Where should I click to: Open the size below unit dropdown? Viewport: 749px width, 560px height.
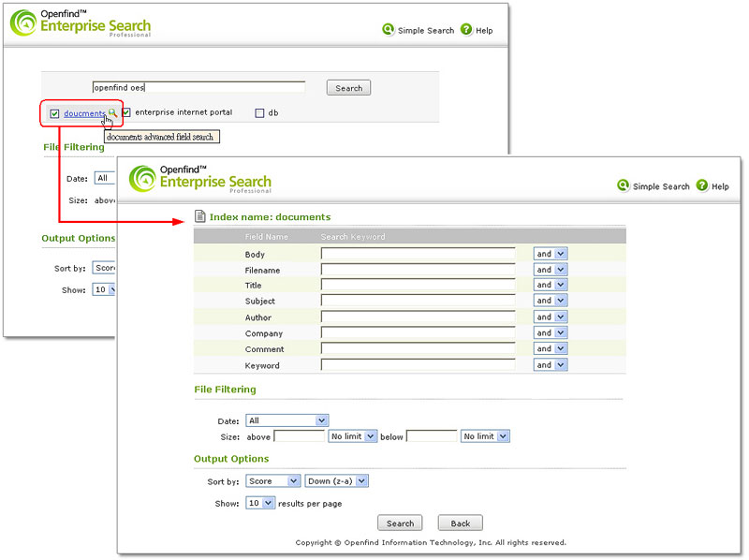485,436
